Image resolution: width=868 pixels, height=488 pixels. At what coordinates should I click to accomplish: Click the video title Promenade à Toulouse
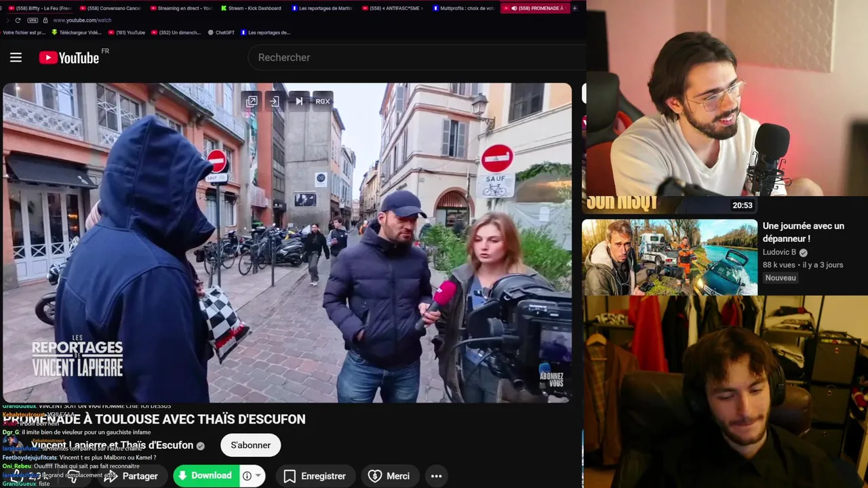pyautogui.click(x=155, y=419)
